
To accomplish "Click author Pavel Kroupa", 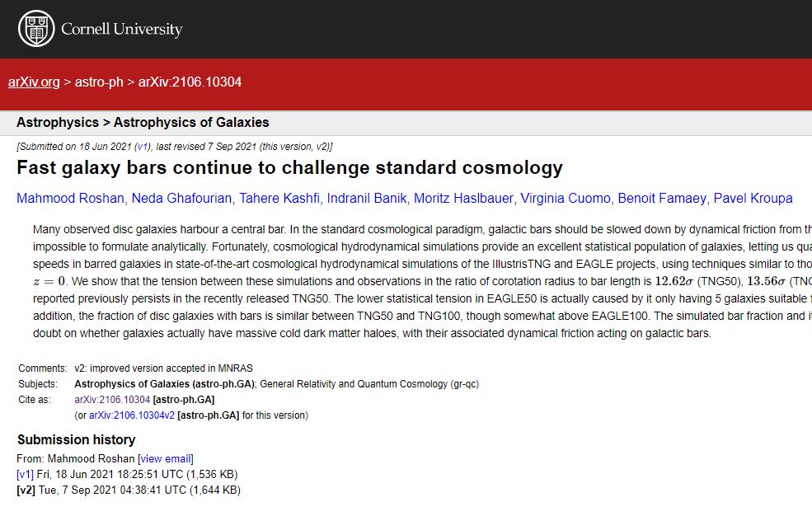I will click(753, 199).
